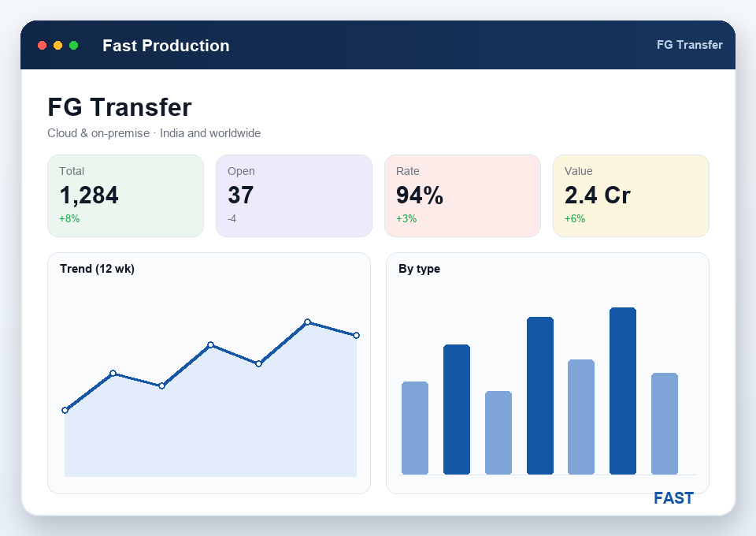Screen dimensions: 756x536
Task: Click the yellow minimize window dot
Action: click(57, 46)
